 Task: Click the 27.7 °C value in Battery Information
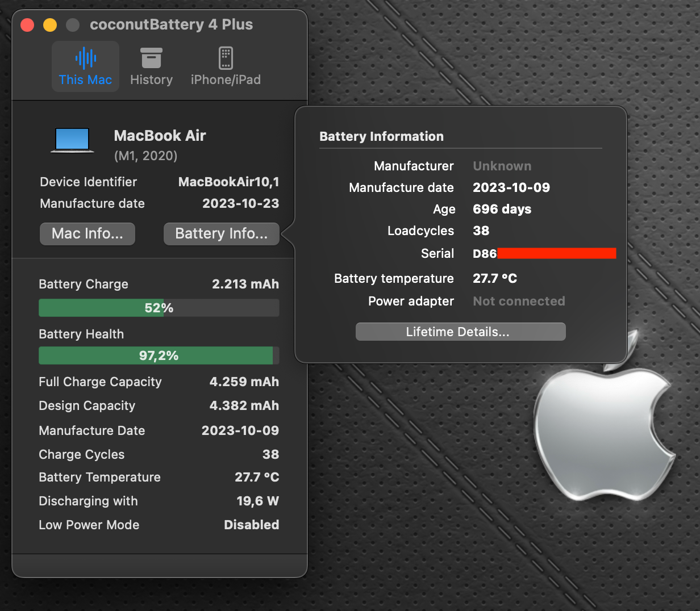(x=495, y=278)
